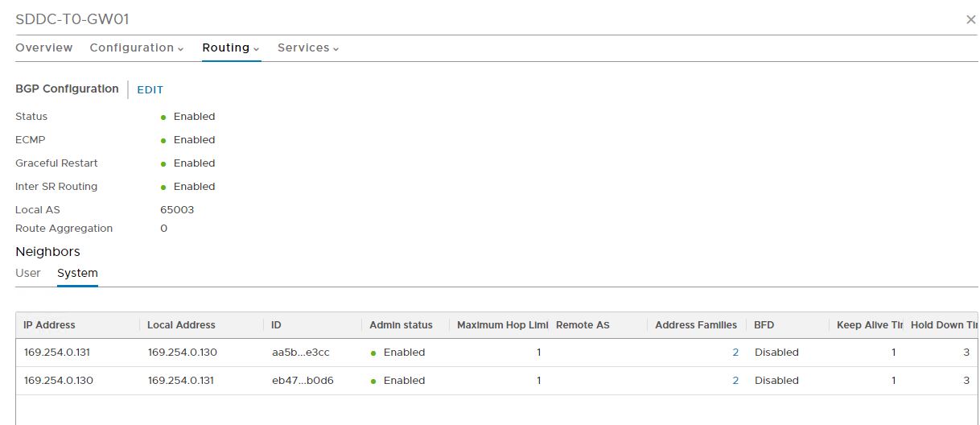Open Address Families count for 169.254.0.130 neighbor
The height and width of the screenshot is (425, 980).
tap(735, 381)
